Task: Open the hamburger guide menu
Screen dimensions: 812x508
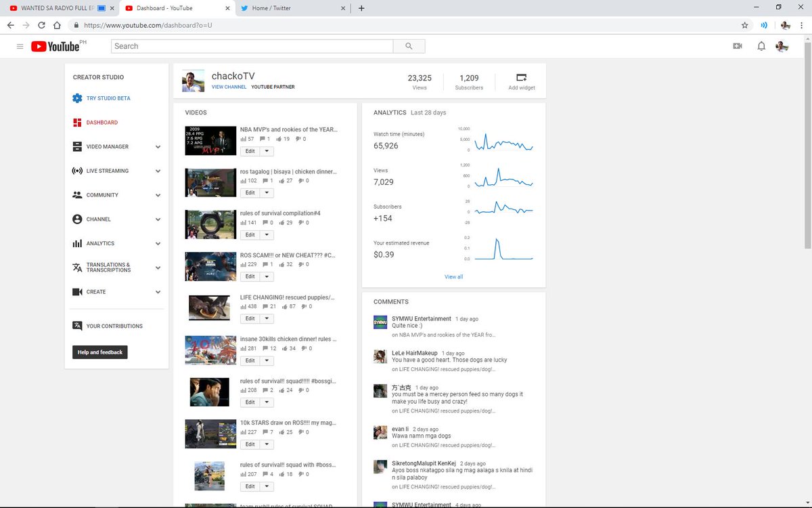Action: click(20, 46)
